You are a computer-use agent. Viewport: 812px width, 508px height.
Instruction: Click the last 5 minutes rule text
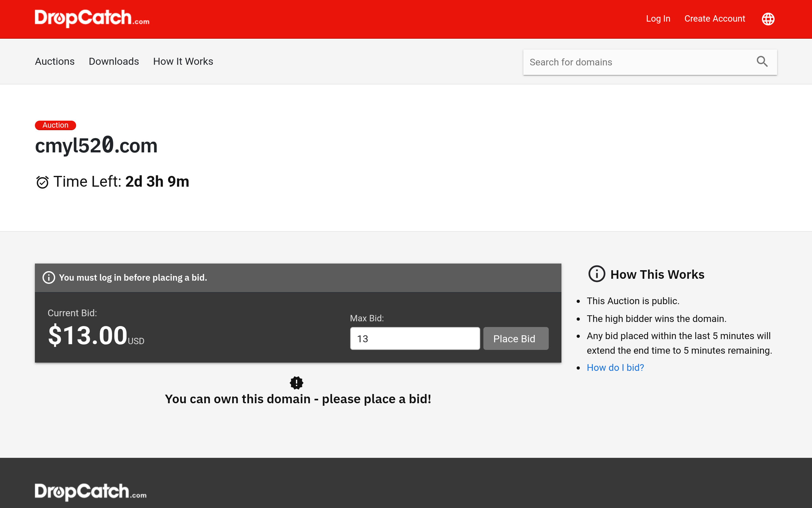point(679,343)
